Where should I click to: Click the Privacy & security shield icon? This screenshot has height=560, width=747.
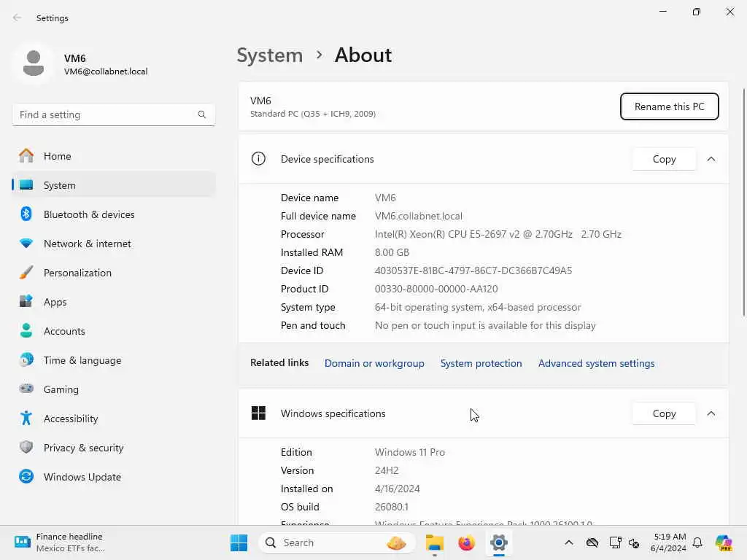click(26, 447)
